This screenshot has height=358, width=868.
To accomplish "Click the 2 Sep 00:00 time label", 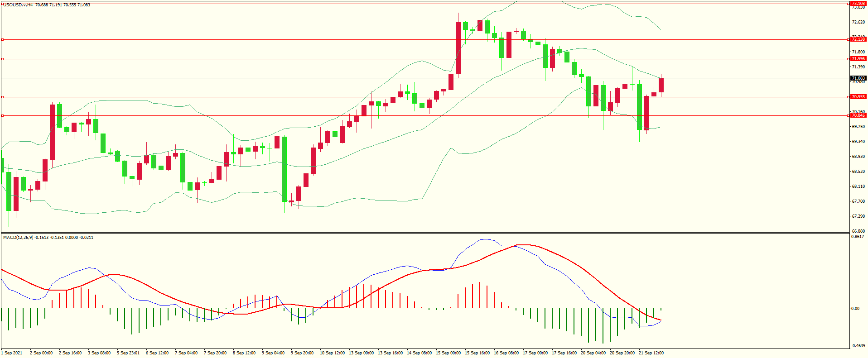I will [41, 353].
